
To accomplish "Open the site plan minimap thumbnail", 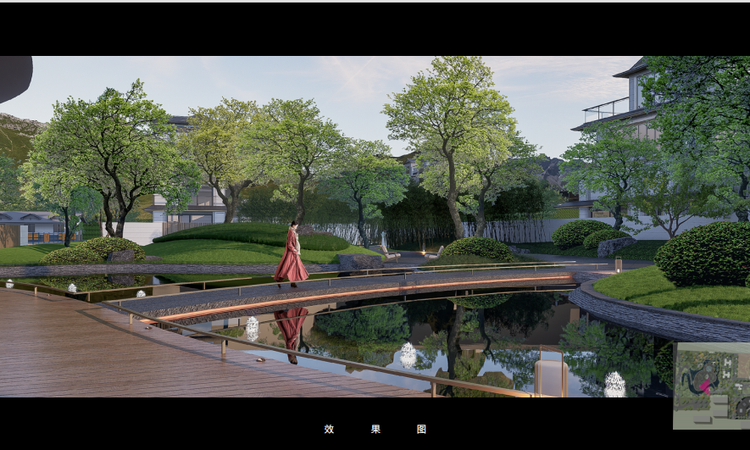I will [x=711, y=385].
